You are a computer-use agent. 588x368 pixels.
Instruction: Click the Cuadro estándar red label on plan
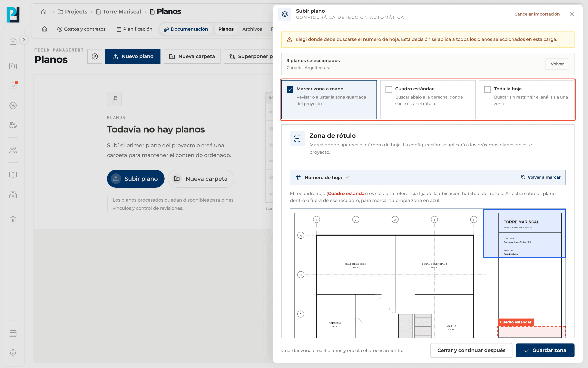pos(516,322)
